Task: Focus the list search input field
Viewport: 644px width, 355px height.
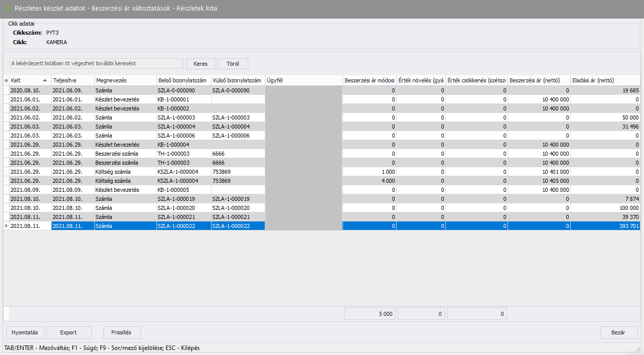Action: coord(96,63)
